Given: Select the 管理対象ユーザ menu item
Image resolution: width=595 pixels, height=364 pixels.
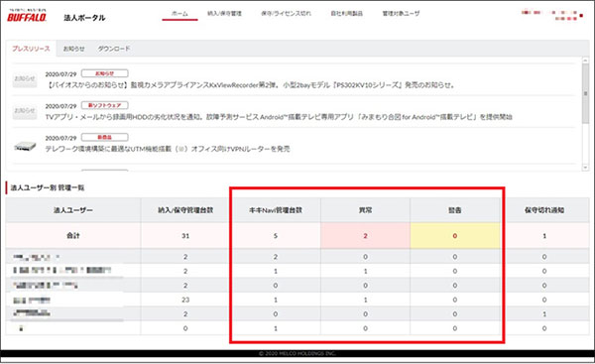Looking at the screenshot, I should [x=401, y=13].
